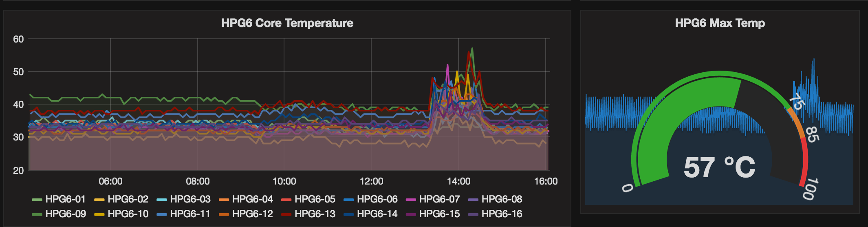Viewport: 868px width, 227px height.
Task: Click the red gauge threshold segment
Action: click(x=805, y=163)
